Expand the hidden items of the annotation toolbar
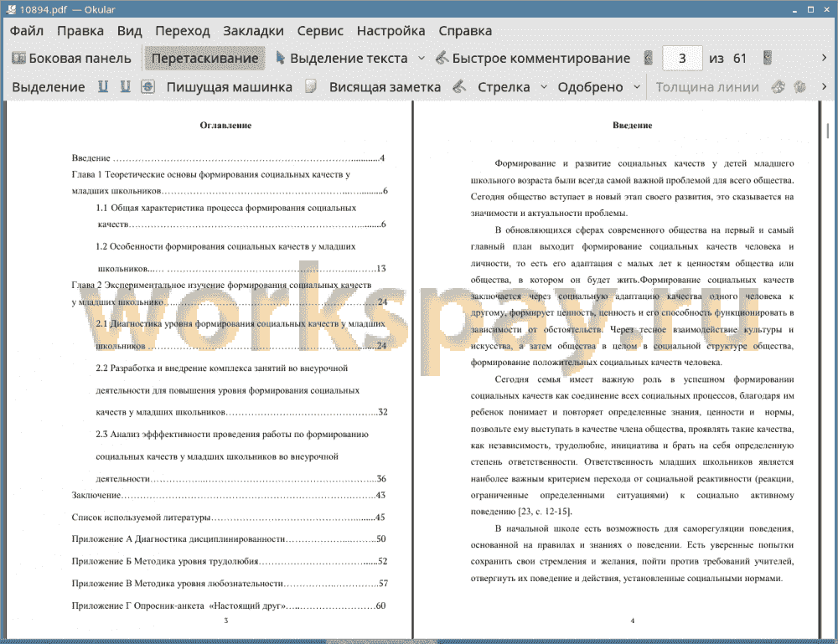 point(824,86)
